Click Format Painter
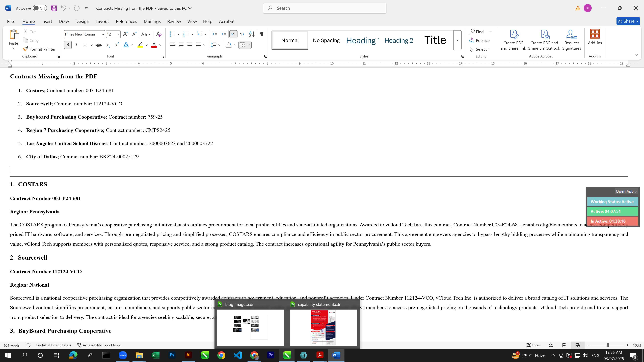Viewport: 644px width, 362px height. click(39, 49)
